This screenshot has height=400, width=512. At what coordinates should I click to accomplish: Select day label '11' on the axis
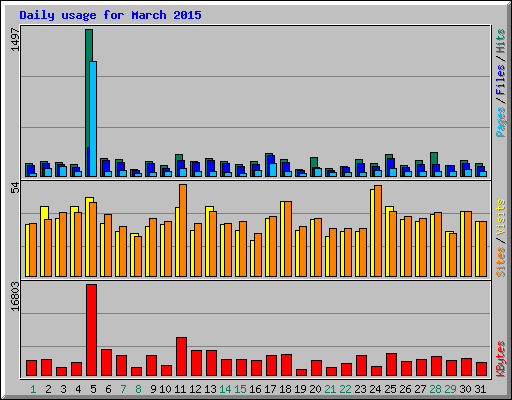pos(180,389)
